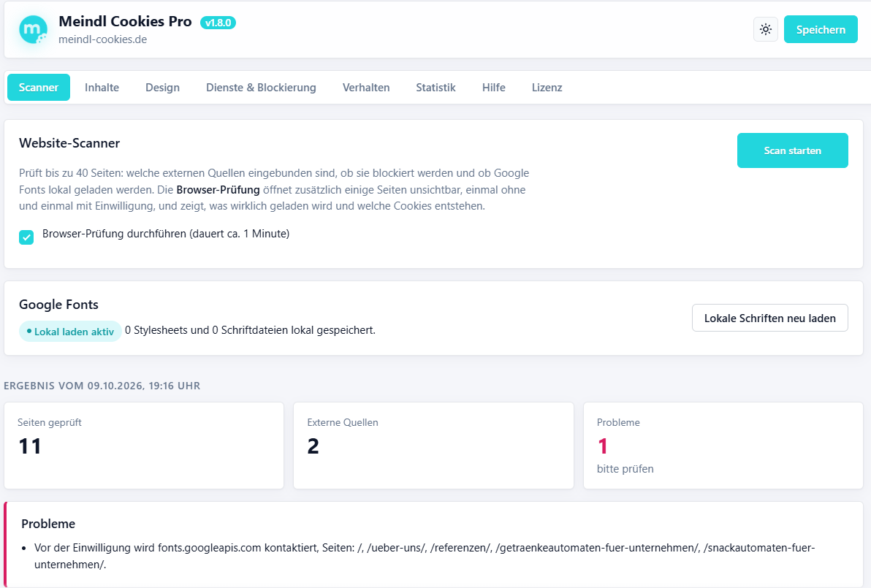Click Lokale Schriften neu laden button
Screen dimensions: 871x588
click(x=770, y=318)
